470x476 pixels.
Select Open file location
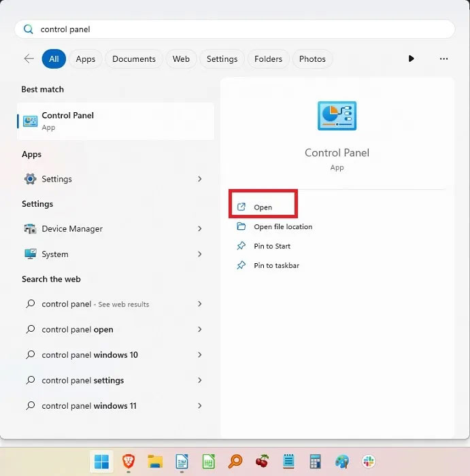pyautogui.click(x=283, y=227)
